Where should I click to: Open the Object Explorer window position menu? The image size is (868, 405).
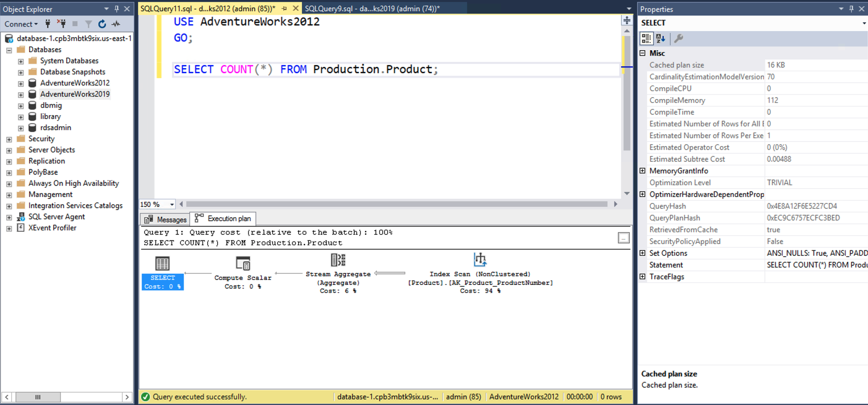coord(106,9)
